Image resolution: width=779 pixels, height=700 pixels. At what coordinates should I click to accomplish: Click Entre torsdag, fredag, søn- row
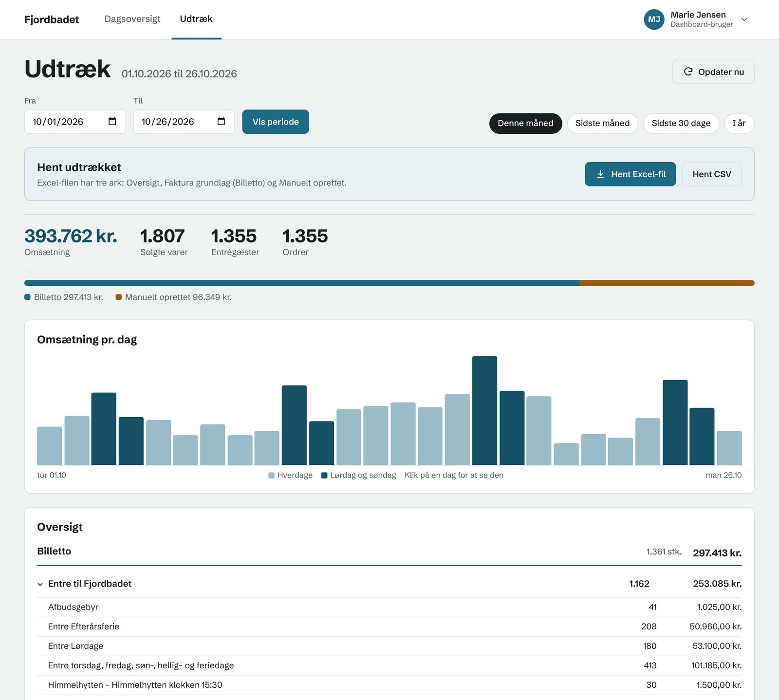pos(389,665)
